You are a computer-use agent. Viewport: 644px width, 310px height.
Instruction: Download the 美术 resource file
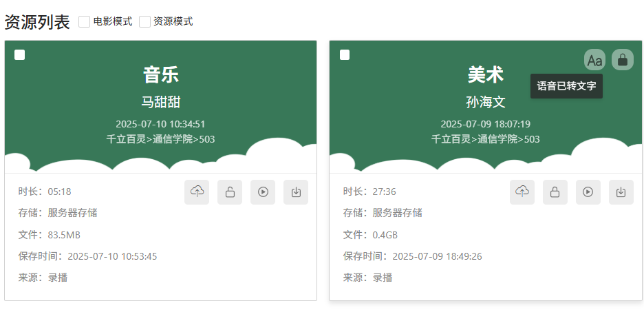pyautogui.click(x=621, y=192)
